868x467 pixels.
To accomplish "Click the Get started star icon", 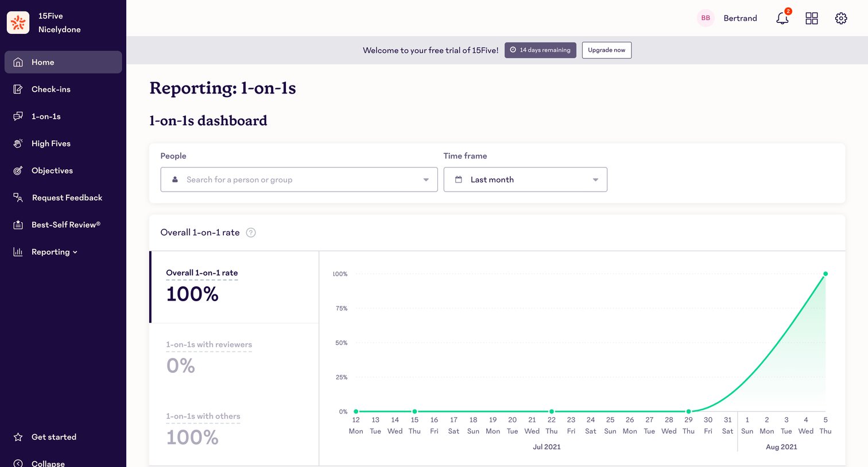I will point(18,437).
